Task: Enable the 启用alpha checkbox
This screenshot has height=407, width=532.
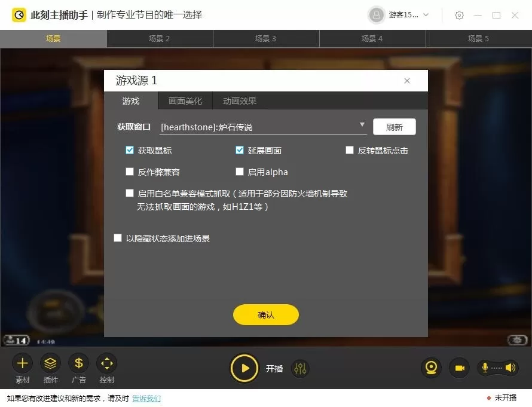Action: coord(240,172)
